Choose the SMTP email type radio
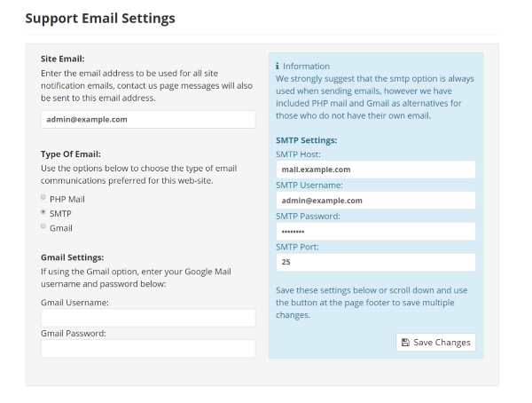Image resolution: width=532 pixels, height=403 pixels. (43, 213)
